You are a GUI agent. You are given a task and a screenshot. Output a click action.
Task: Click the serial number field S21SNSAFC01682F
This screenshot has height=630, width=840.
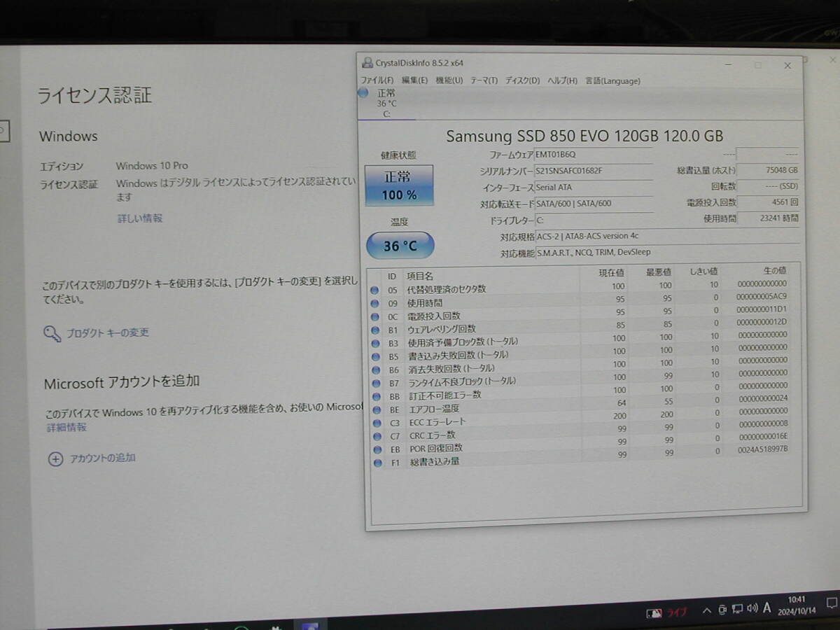(x=594, y=171)
